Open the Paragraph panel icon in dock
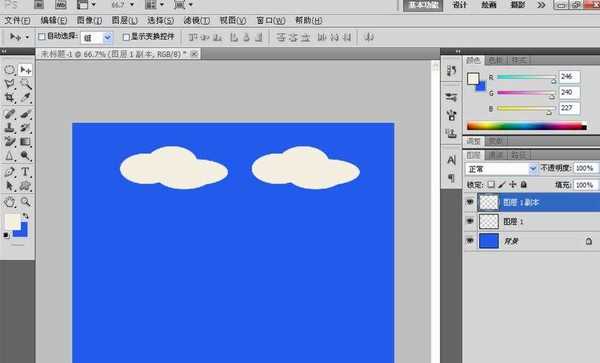 click(452, 178)
